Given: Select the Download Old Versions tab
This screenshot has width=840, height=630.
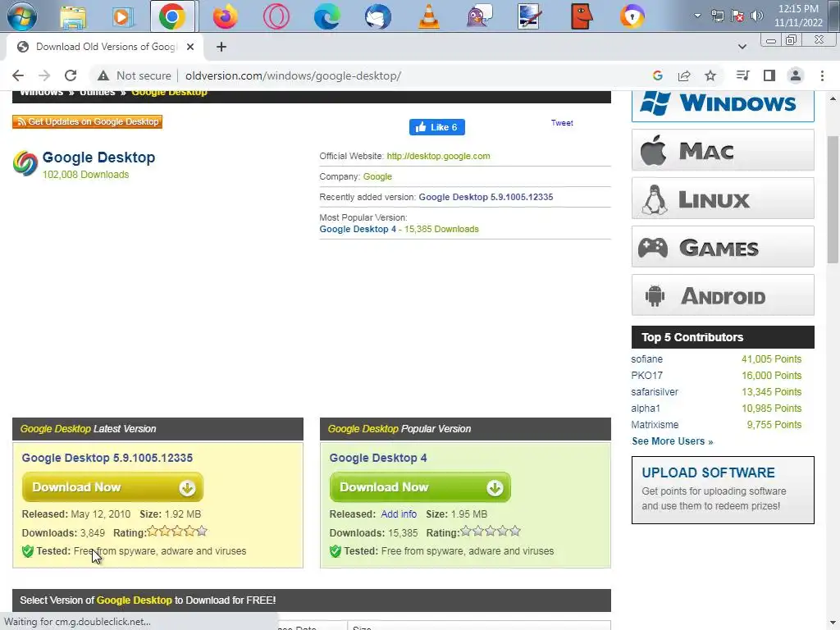Looking at the screenshot, I should coord(105,47).
